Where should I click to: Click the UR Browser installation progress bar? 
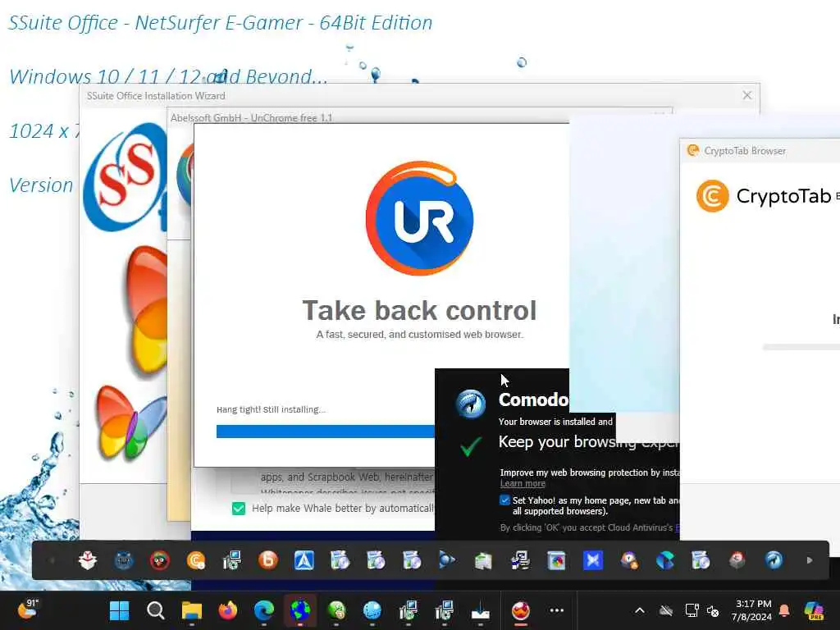325,431
